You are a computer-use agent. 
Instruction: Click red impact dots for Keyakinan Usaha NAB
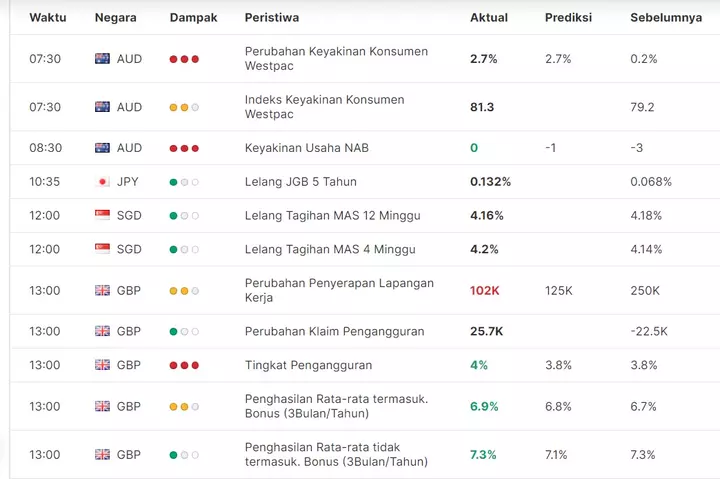(x=184, y=148)
